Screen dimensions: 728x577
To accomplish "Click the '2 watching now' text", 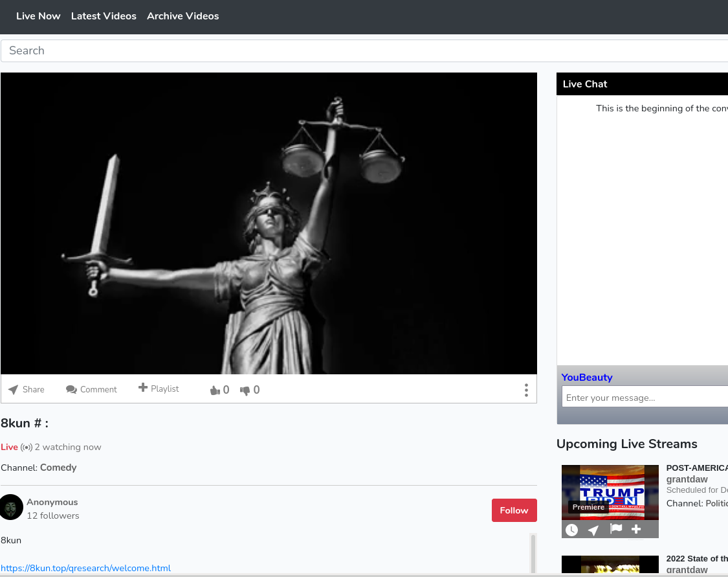I will pos(68,447).
